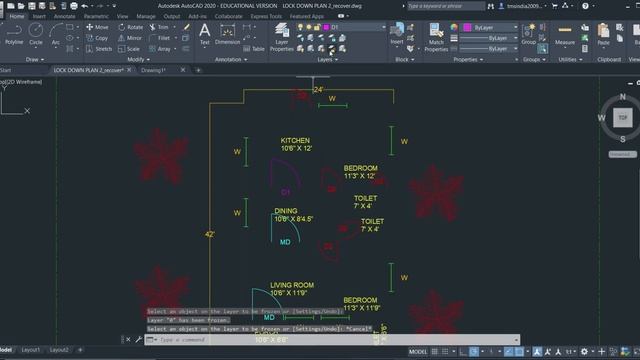Image resolution: width=640 pixels, height=360 pixels.
Task: Add a new drawing tab
Action: coord(198,70)
